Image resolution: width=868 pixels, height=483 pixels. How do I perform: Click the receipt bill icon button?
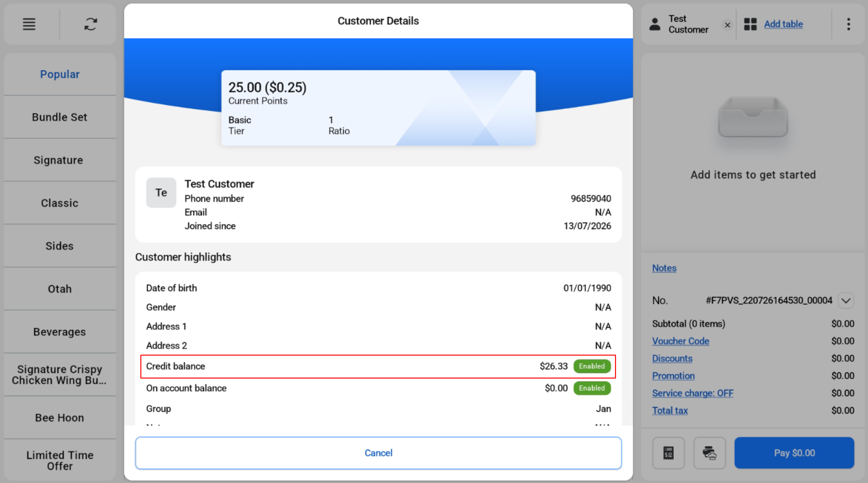tap(668, 453)
